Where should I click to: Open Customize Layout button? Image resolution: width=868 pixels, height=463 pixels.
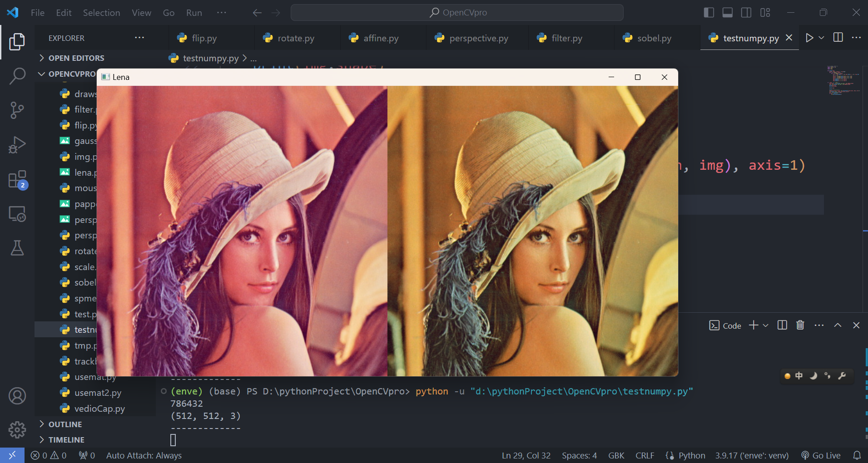[x=765, y=13]
